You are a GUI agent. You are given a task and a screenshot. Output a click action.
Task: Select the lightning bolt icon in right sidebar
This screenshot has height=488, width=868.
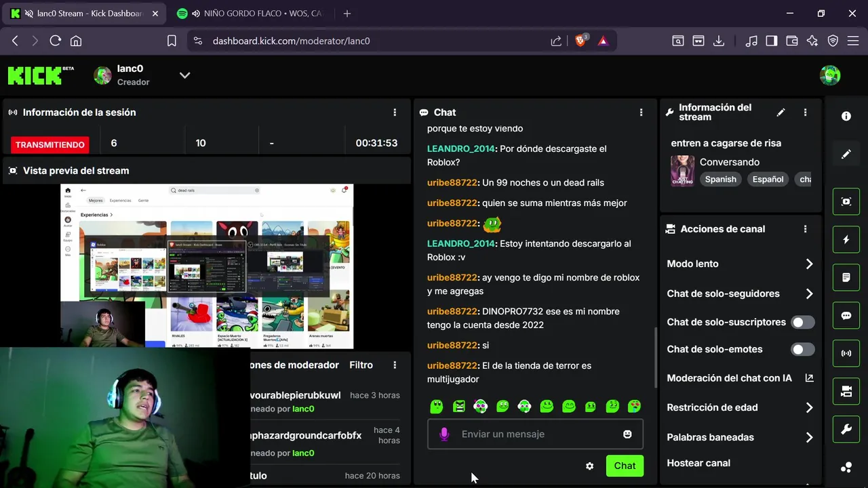click(846, 240)
